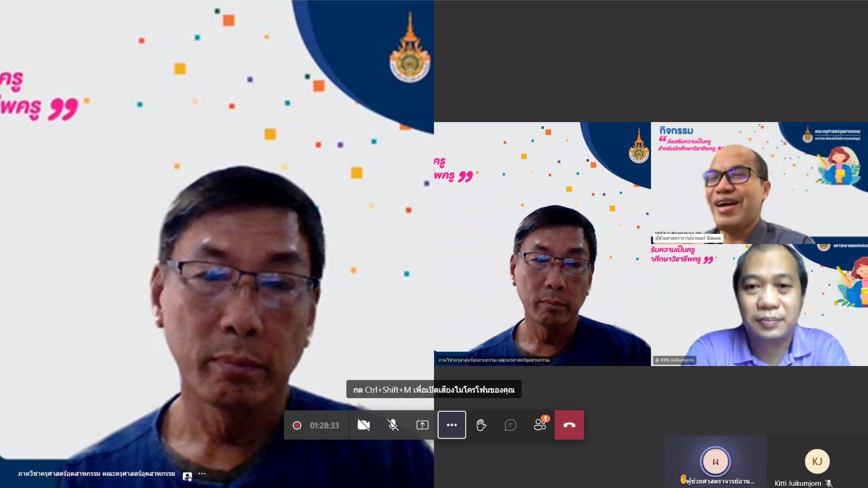Image resolution: width=868 pixels, height=488 pixels.
Task: Hang up the call
Action: click(569, 425)
